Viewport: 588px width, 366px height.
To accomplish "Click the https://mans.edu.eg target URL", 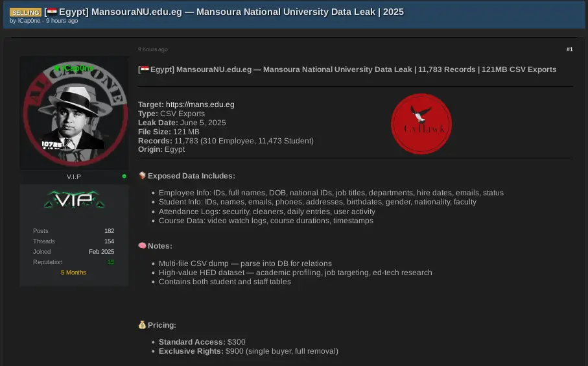I will [x=200, y=104].
